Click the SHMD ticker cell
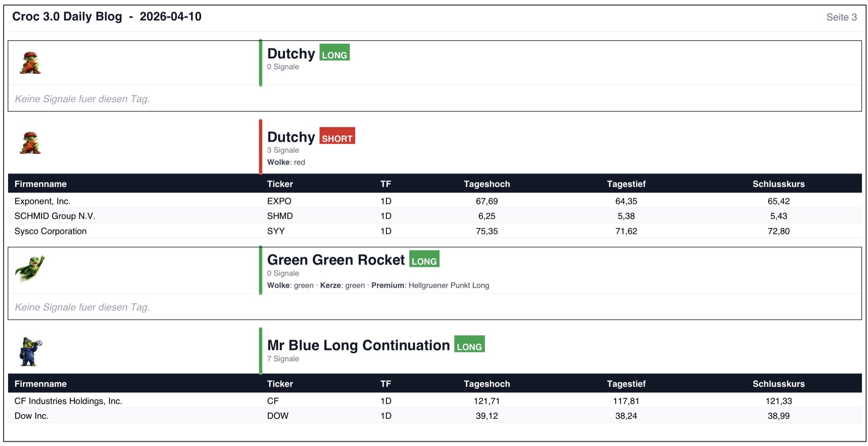This screenshot has height=446, width=868. tap(280, 216)
